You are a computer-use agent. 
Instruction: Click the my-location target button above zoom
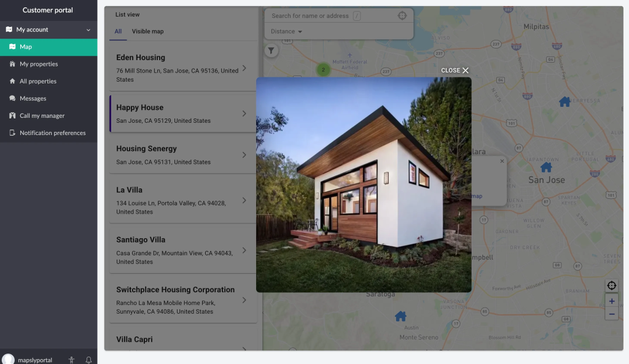point(611,285)
